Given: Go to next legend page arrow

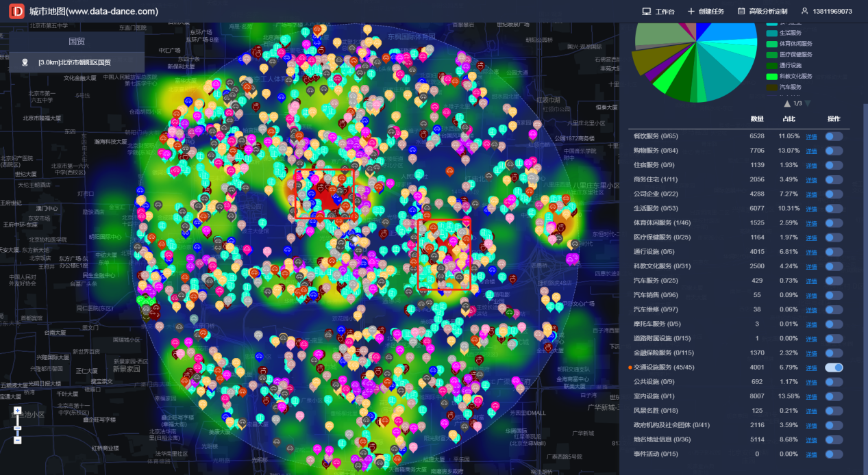Looking at the screenshot, I should click(808, 103).
